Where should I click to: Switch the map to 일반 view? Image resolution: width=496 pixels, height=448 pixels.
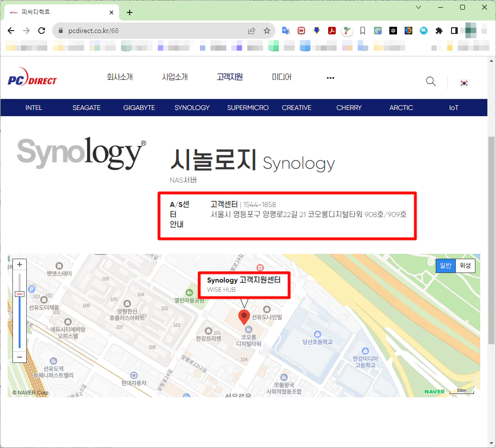coord(445,265)
